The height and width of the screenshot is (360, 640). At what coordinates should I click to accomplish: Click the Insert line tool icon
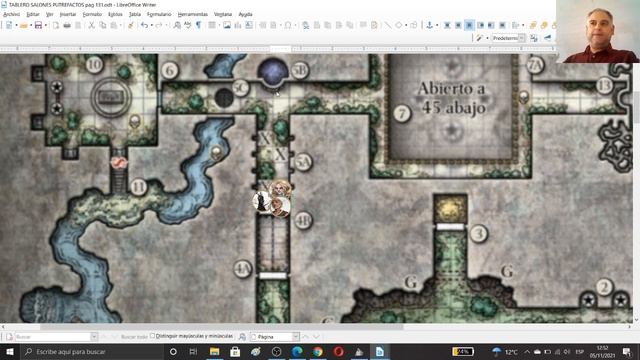387,25
